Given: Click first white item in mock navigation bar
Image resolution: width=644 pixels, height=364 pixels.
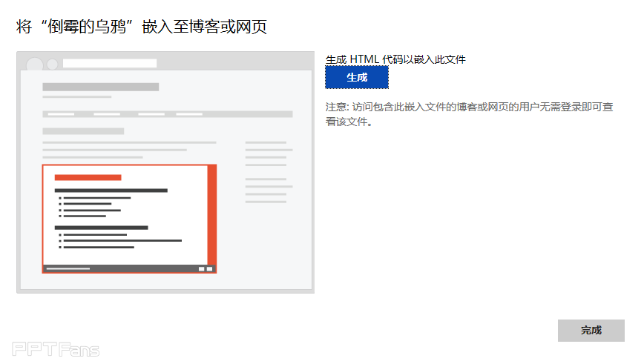Looking at the screenshot, I should 61,114.
